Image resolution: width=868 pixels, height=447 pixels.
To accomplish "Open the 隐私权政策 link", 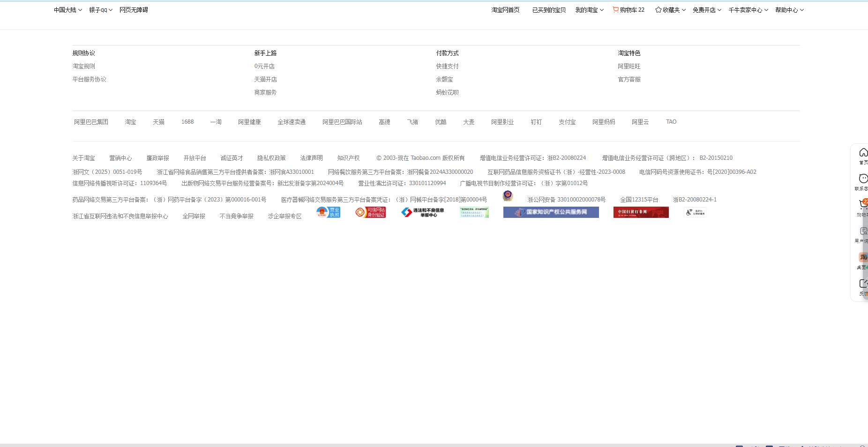I will 271,158.
